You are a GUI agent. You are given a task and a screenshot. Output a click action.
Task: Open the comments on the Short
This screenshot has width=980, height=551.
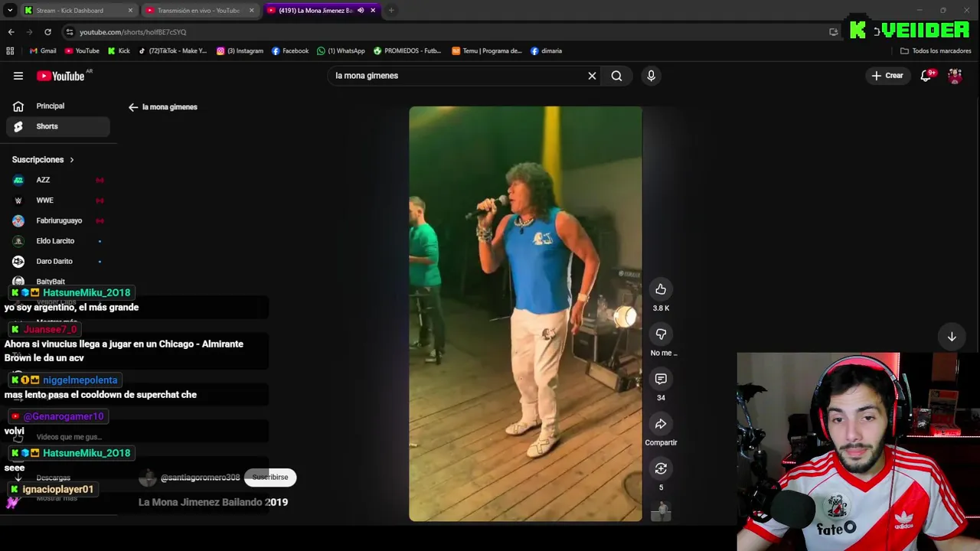(x=661, y=379)
